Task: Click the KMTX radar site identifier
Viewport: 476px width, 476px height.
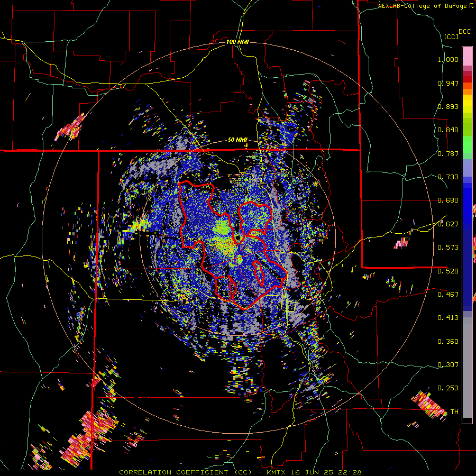Action: coord(277,472)
